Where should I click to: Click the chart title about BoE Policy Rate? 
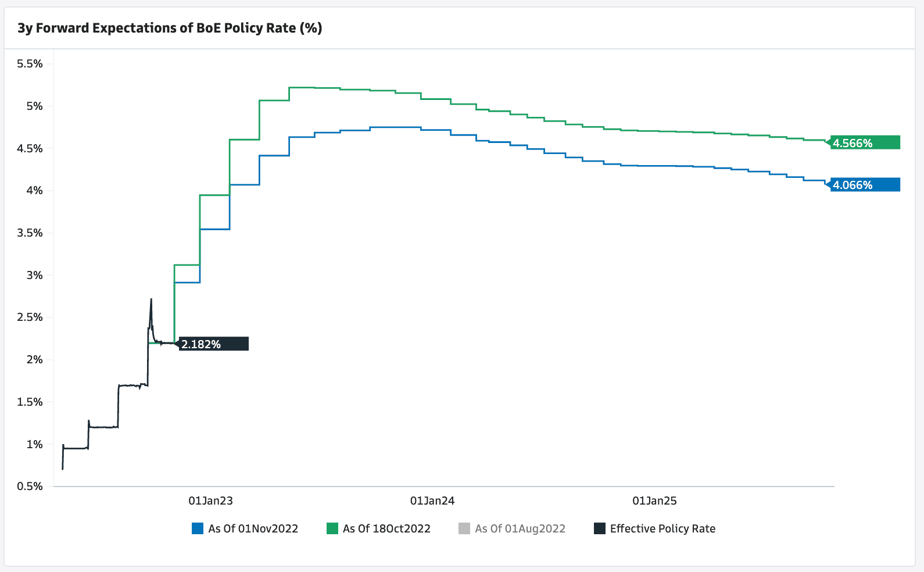tap(170, 28)
